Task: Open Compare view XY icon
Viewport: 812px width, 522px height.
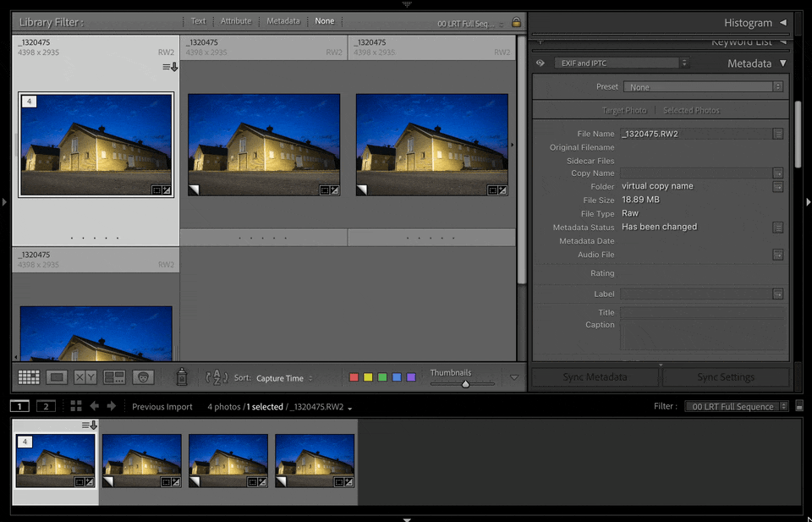Action: pyautogui.click(x=85, y=377)
